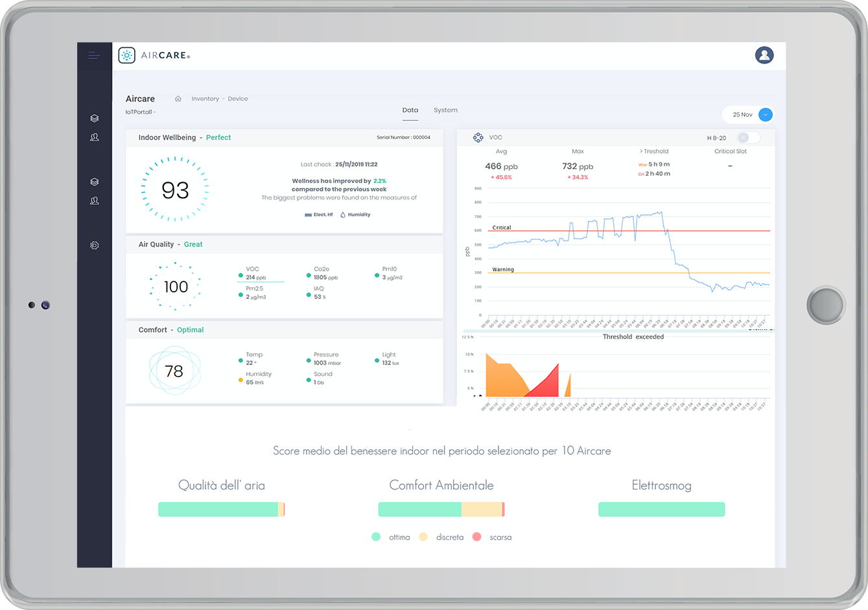
Task: Open the settings gear in the sidebar
Action: coord(95,246)
